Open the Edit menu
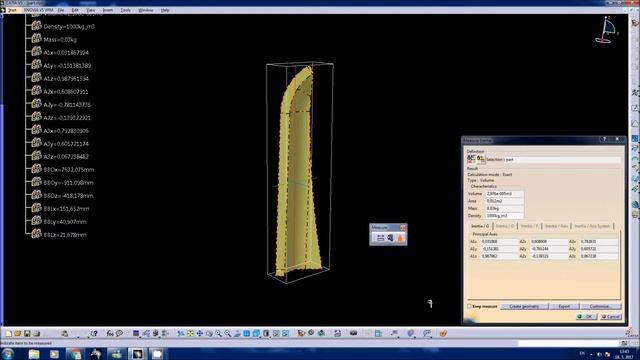Image resolution: width=640 pixels, height=360 pixels. pos(75,10)
